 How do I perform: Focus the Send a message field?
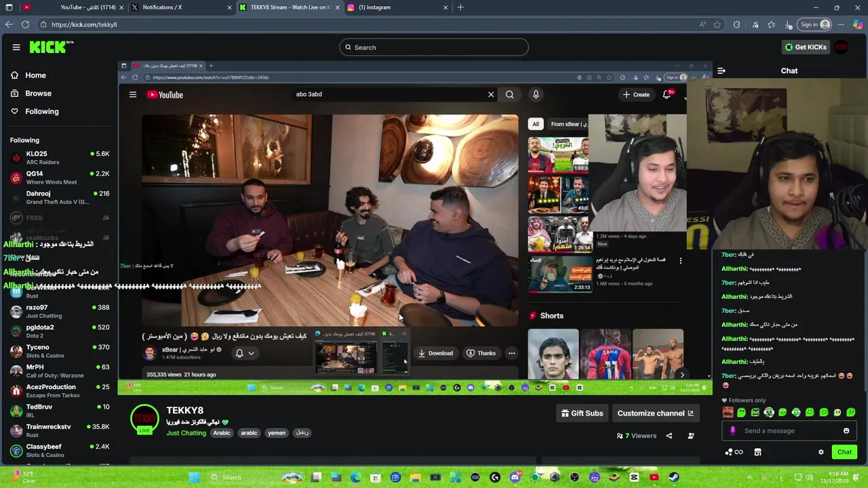point(790,430)
